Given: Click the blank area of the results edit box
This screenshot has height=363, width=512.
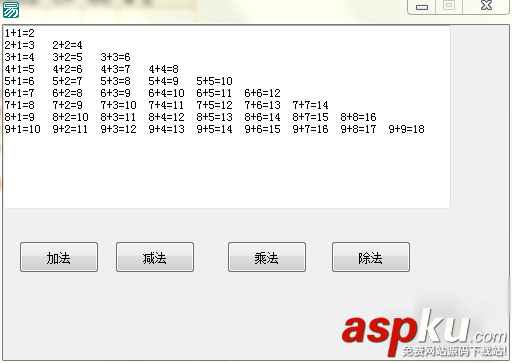Looking at the screenshot, I should point(227,172).
